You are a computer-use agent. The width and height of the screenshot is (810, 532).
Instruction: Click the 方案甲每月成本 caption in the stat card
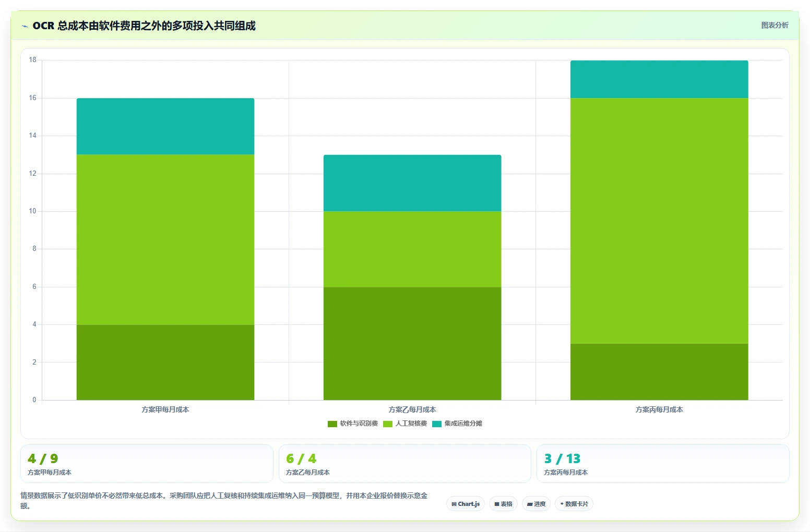pyautogui.click(x=50, y=473)
